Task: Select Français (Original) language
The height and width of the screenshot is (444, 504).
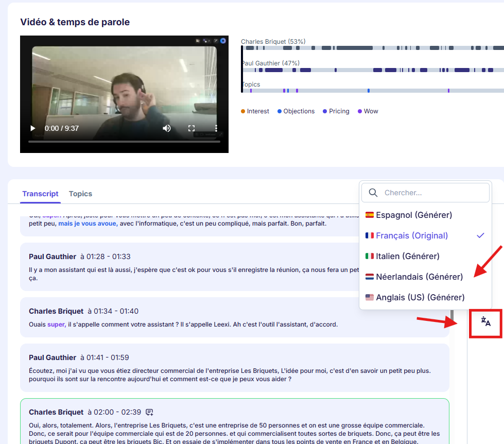Action: (x=425, y=235)
